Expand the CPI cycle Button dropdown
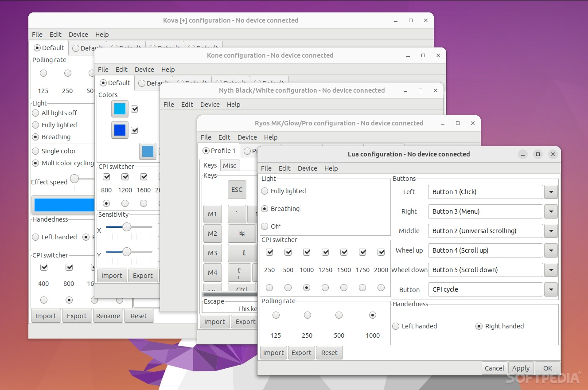The image size is (588, 390). pyautogui.click(x=551, y=289)
